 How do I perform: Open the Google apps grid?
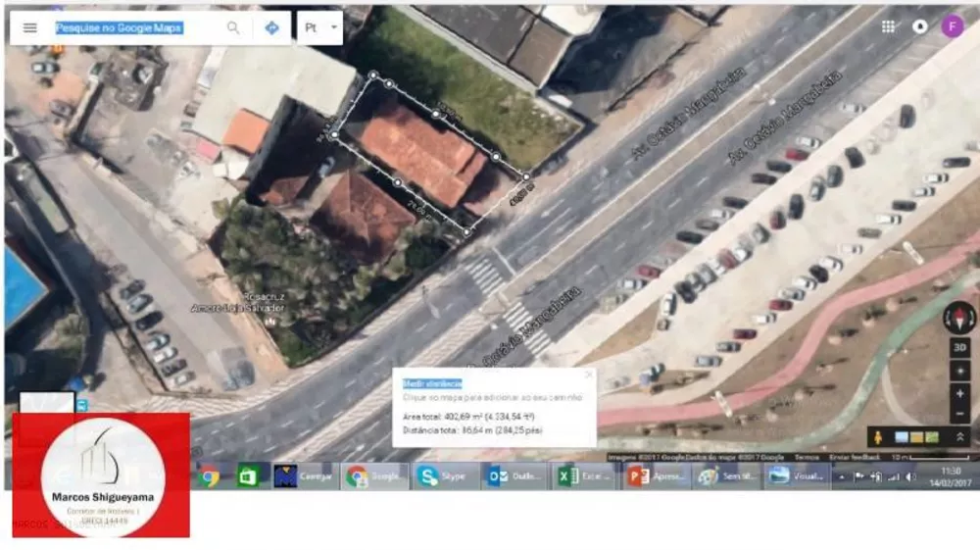coord(888,26)
